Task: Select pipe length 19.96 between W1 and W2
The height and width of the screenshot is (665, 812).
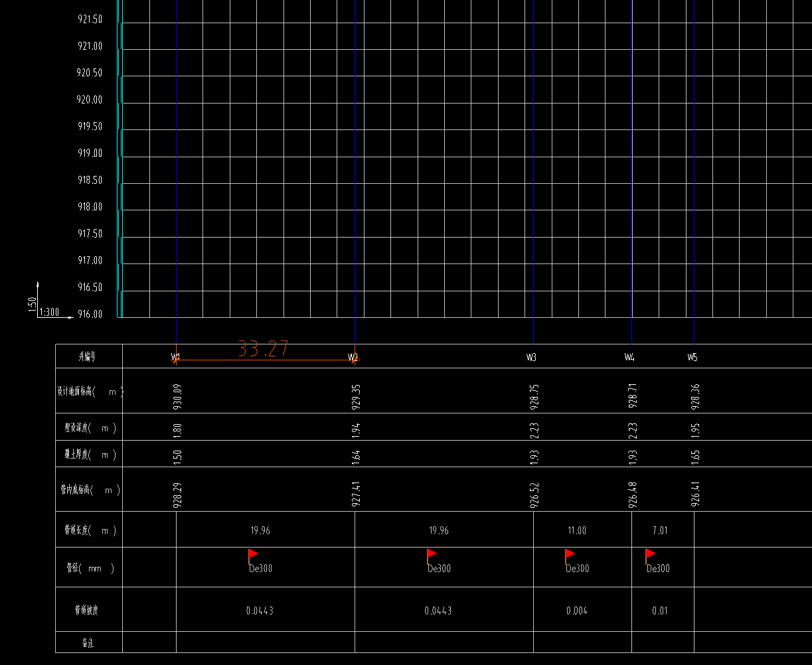Action: pos(260,531)
